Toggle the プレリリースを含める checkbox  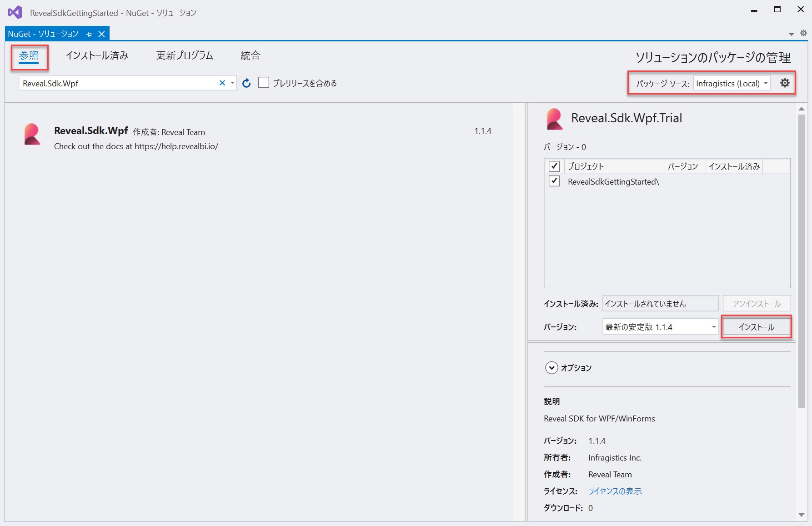coord(264,82)
